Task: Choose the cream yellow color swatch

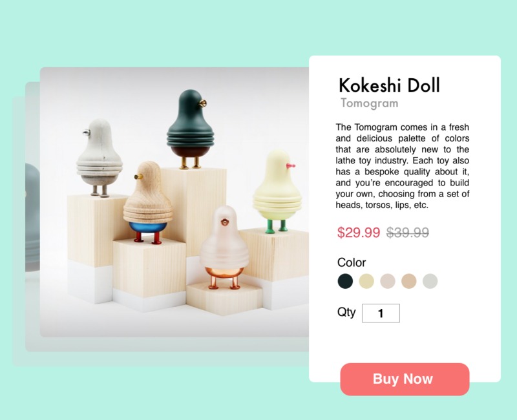Action: 366,281
